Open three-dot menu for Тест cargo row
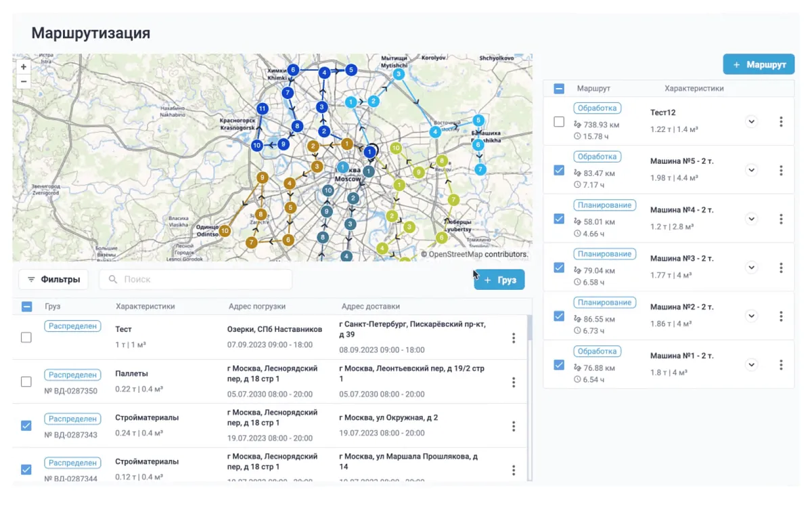The height and width of the screenshot is (508, 812). [514, 338]
